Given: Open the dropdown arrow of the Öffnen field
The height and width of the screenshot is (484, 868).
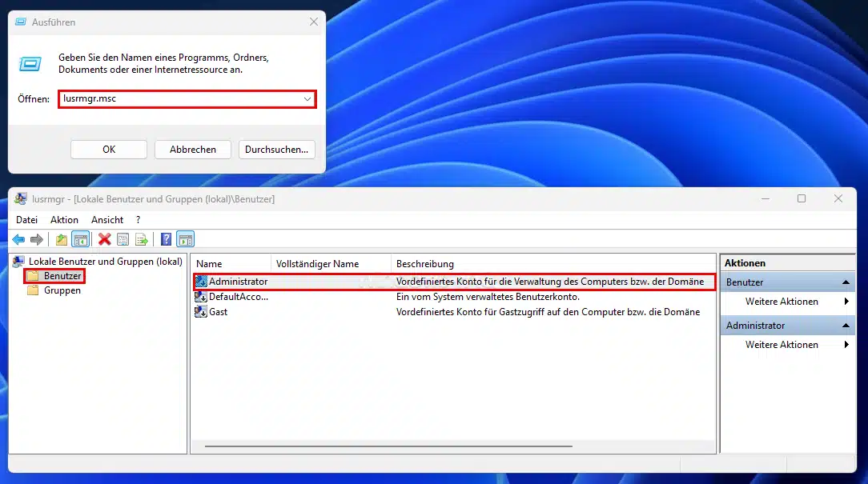Looking at the screenshot, I should pyautogui.click(x=307, y=99).
